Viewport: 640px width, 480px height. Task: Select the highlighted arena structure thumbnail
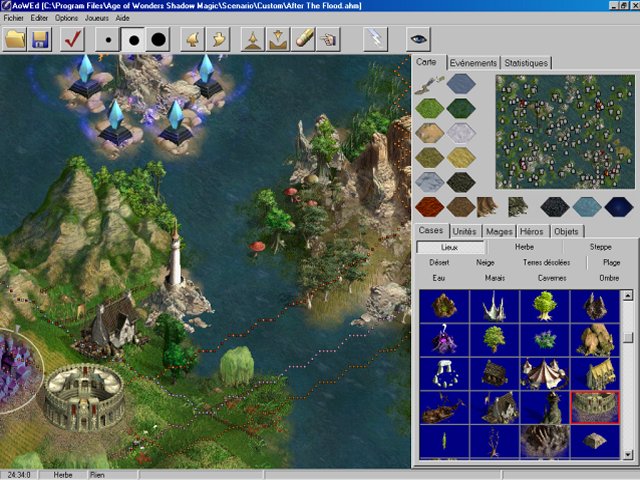[595, 407]
